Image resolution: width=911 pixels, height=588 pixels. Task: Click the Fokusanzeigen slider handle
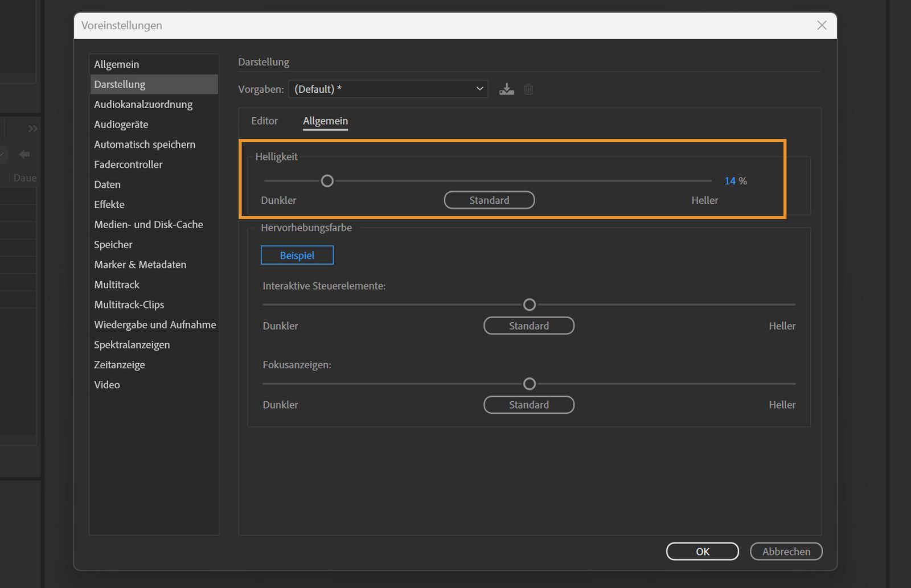[530, 384]
